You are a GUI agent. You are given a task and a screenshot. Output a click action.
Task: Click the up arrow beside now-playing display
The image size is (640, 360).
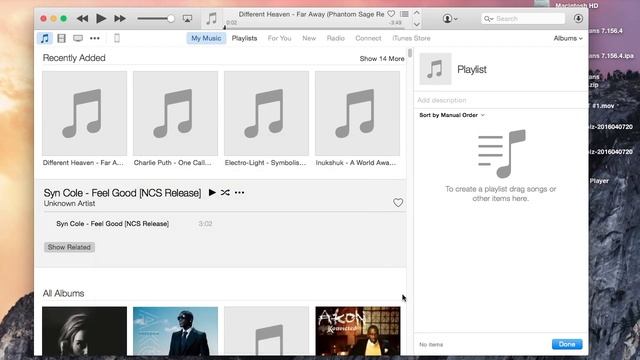(x=417, y=13)
